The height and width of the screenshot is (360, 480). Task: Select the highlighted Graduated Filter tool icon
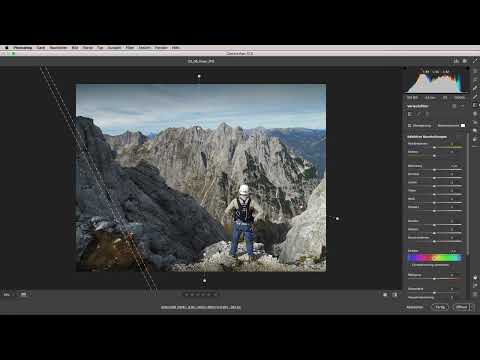pos(475,105)
